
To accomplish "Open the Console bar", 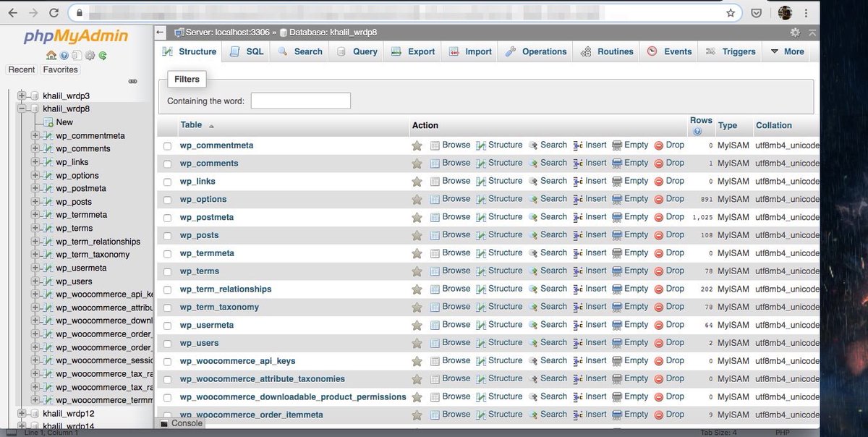I will (182, 423).
